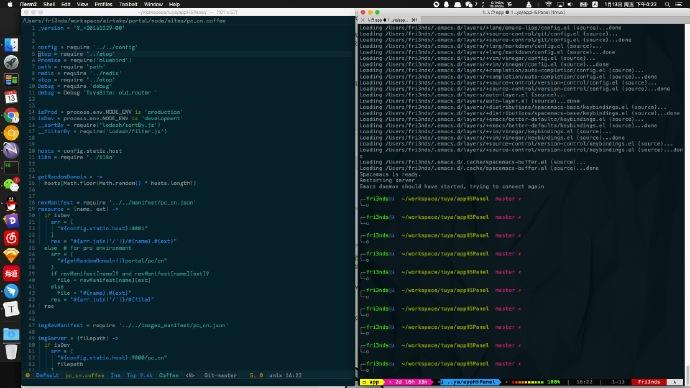Open the Toolbelt menu
Image resolution: width=690 pixels, height=388 pixels.
128,4
